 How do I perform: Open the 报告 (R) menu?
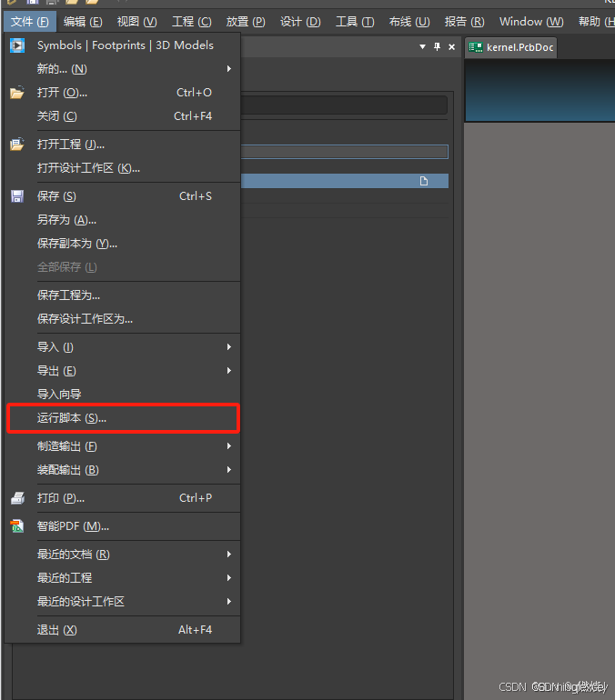(465, 22)
